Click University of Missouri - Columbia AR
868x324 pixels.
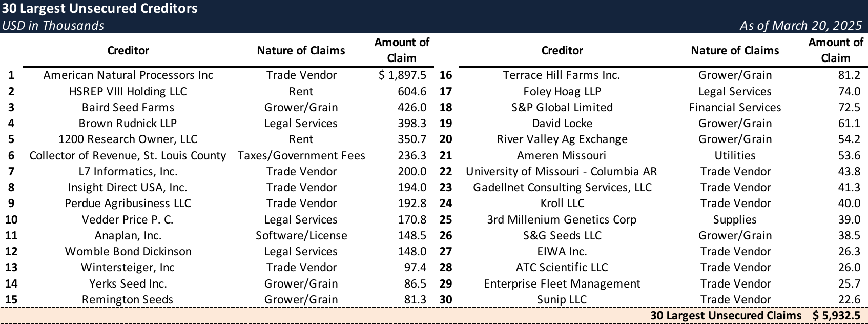coord(562,171)
